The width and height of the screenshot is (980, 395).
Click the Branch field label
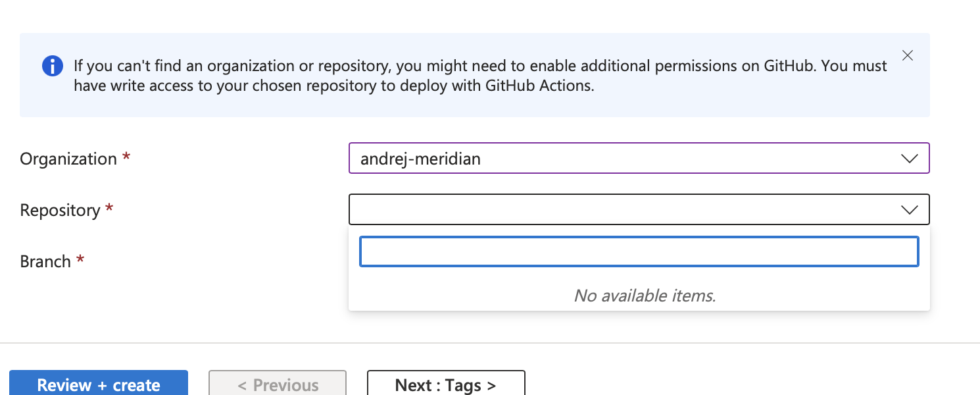click(45, 261)
